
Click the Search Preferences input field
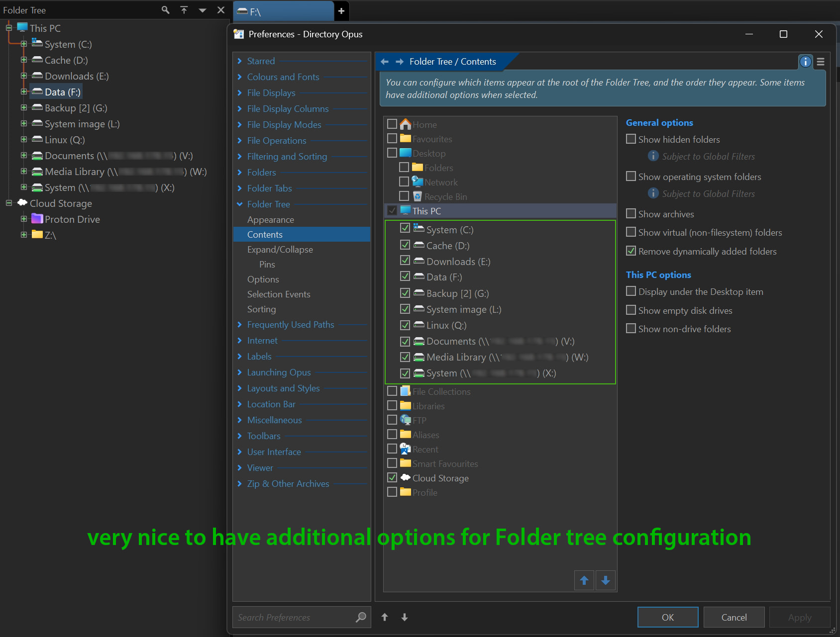[x=294, y=617]
